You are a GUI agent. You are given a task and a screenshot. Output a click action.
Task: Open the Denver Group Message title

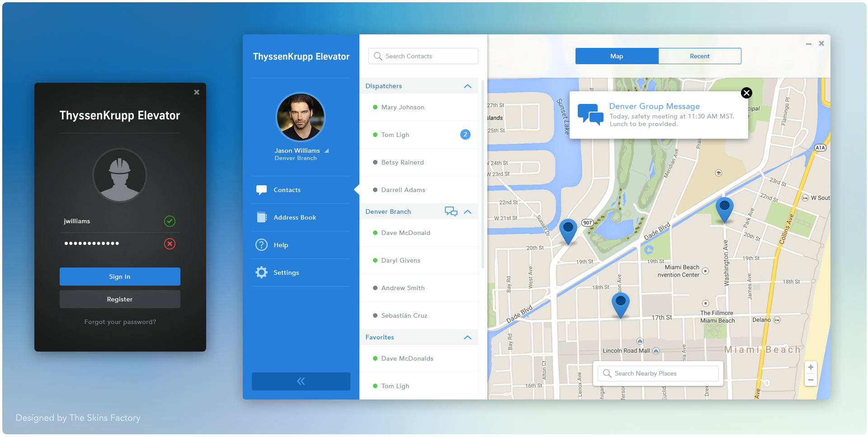654,106
